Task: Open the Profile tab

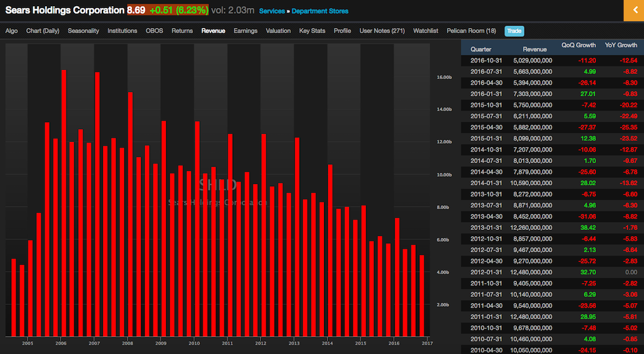Action: [342, 31]
